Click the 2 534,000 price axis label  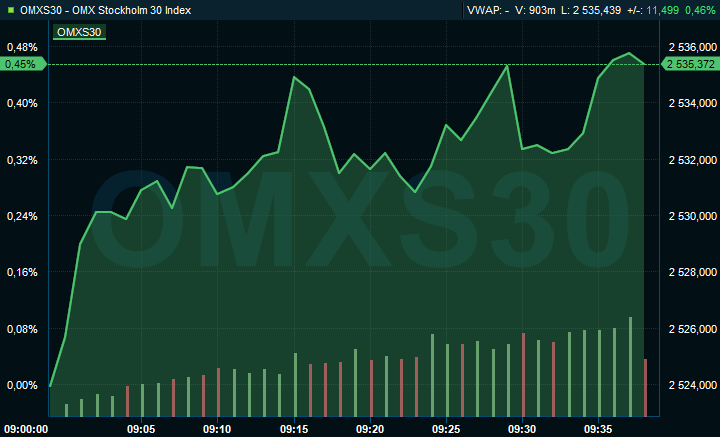[x=693, y=103]
